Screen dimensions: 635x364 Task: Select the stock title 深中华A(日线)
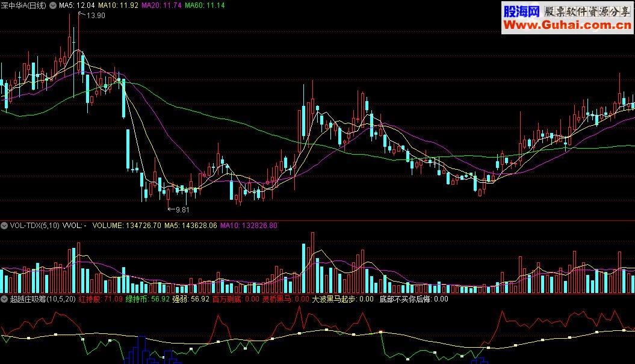pos(23,5)
